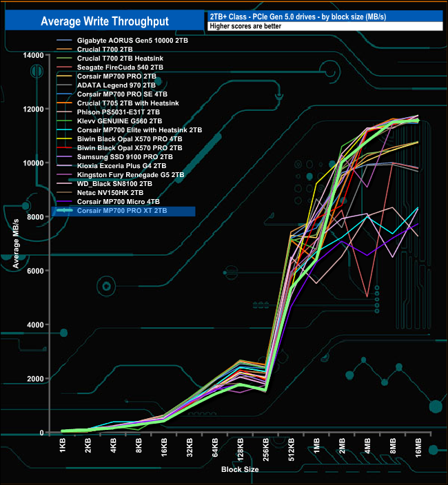Click the Crucial T705 2TB with Heatsink entry
The width and height of the screenshot is (448, 485).
[128, 103]
